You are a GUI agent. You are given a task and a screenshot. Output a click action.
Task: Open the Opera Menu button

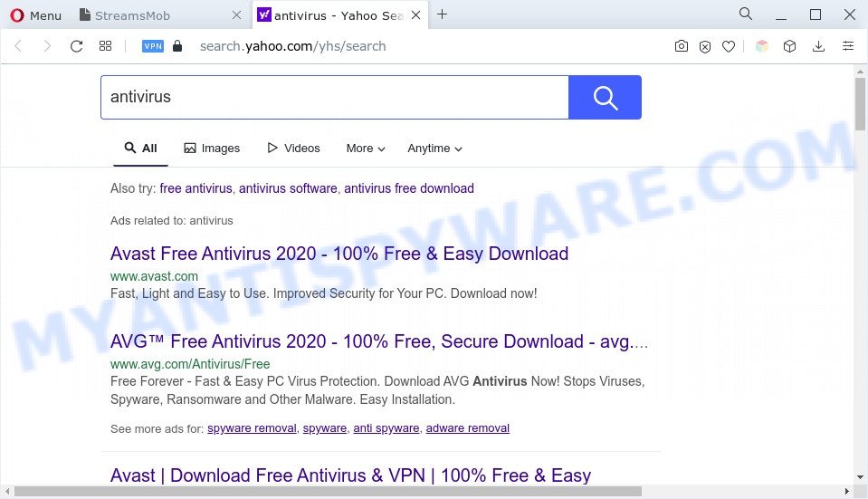(x=36, y=15)
